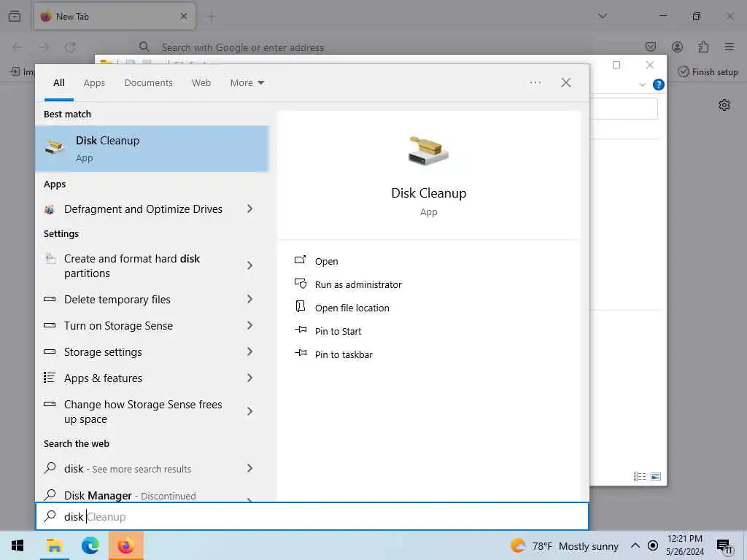Expand Storage settings chevron

(249, 351)
